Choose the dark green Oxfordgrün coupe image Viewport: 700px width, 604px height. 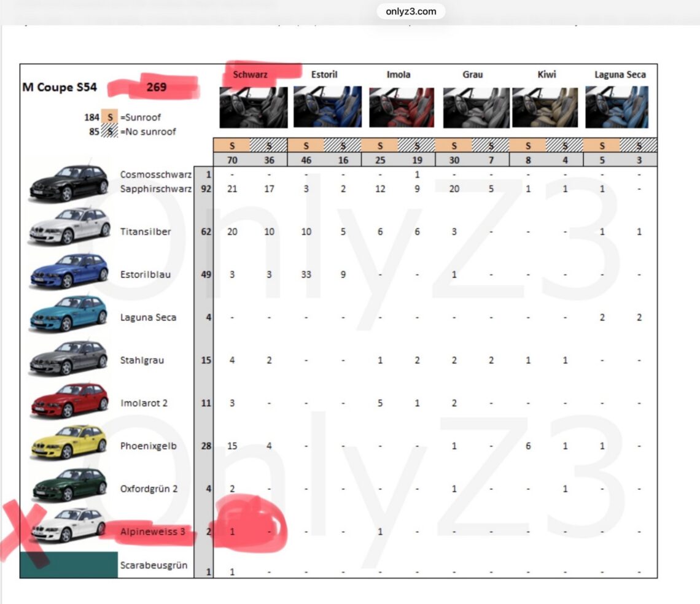click(x=69, y=485)
